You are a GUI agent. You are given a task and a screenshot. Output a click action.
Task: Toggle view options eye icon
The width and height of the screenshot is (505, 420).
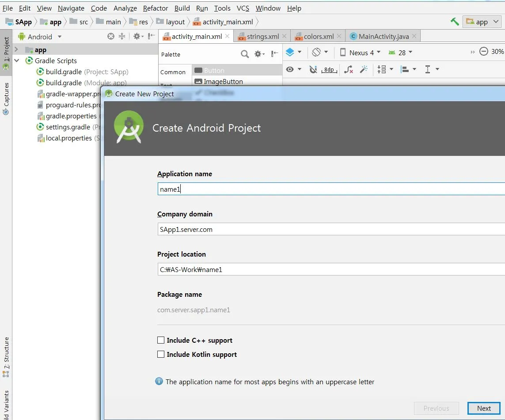point(293,69)
